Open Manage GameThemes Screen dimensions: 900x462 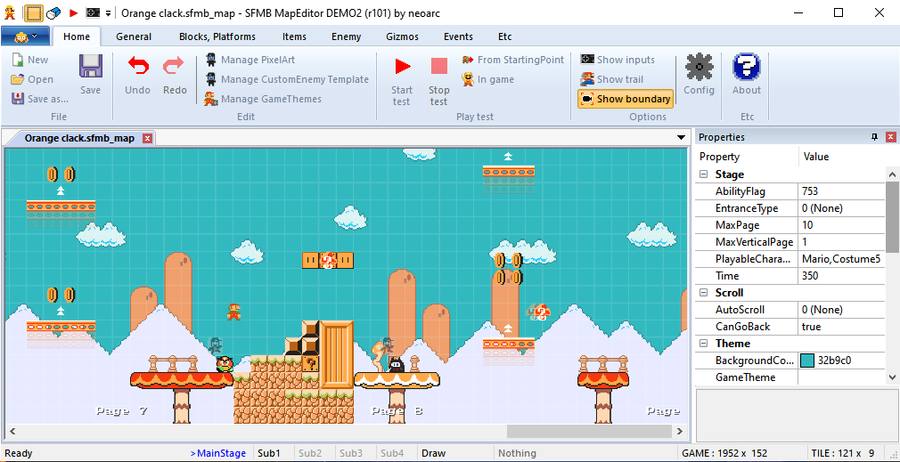click(x=263, y=99)
